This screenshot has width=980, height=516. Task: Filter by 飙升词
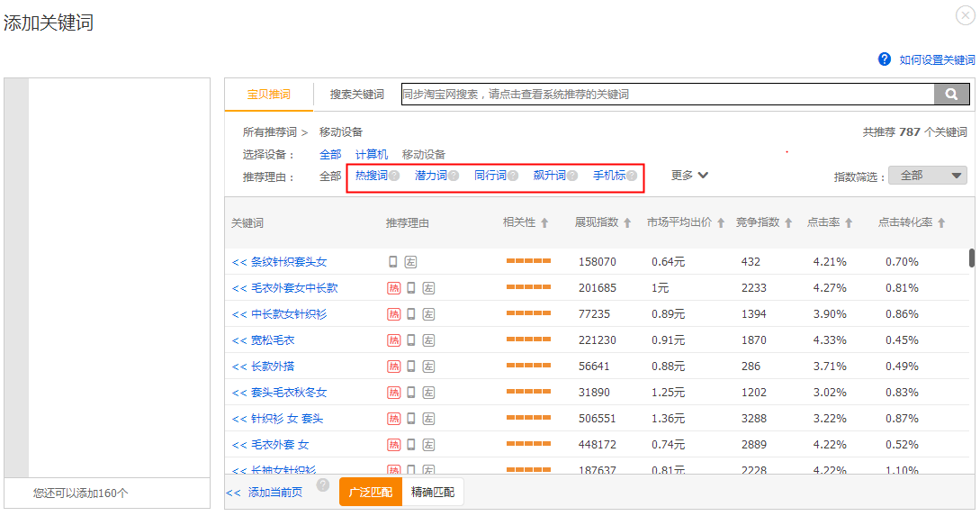tap(549, 175)
